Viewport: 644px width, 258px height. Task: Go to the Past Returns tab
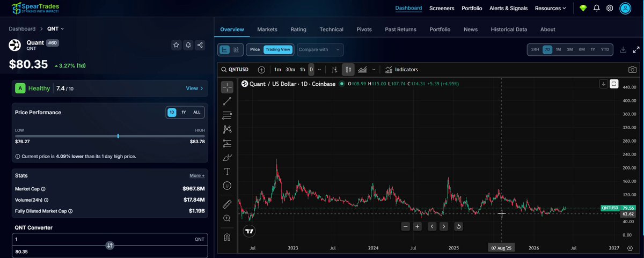tap(400, 30)
